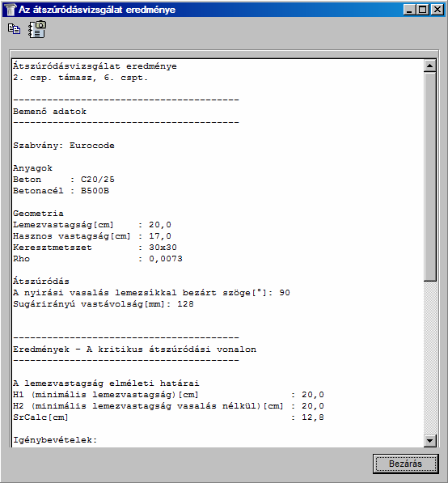Viewport: 448px width, 483px height.
Task: Place cursor in the 'Szabvány: Eurocode' line
Action: click(x=64, y=146)
